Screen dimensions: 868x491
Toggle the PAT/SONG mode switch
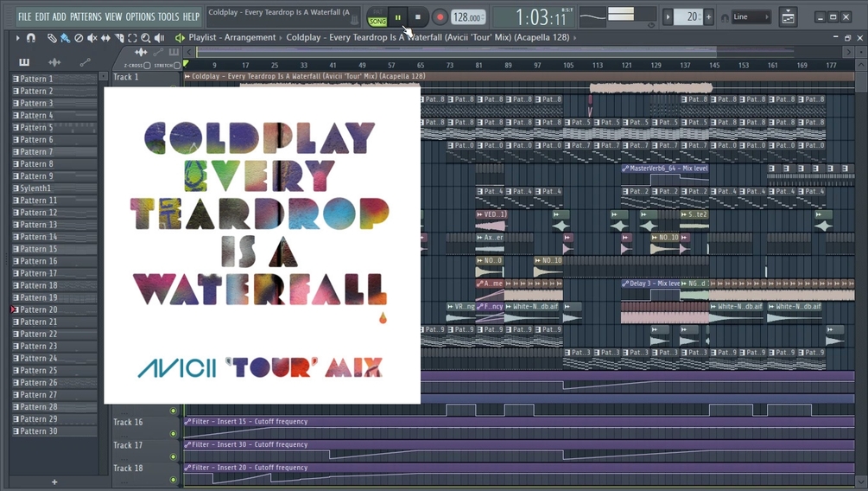377,17
